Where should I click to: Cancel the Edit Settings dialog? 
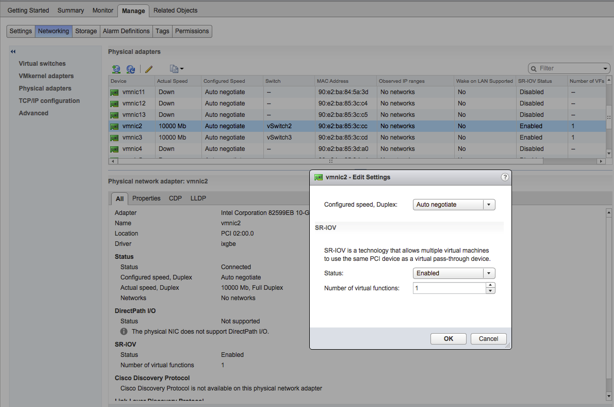click(x=488, y=338)
